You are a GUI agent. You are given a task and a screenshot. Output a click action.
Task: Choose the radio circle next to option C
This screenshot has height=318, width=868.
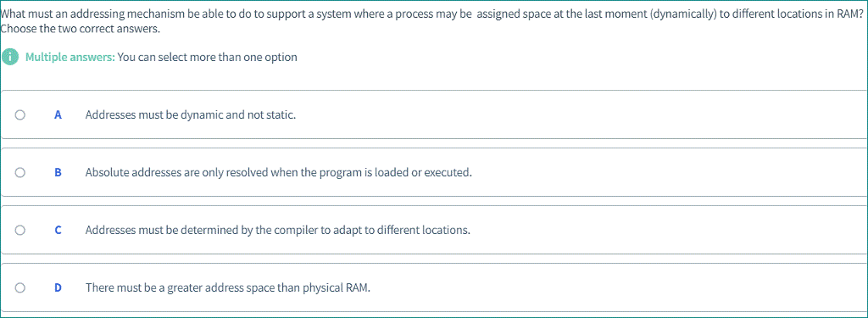(20, 230)
